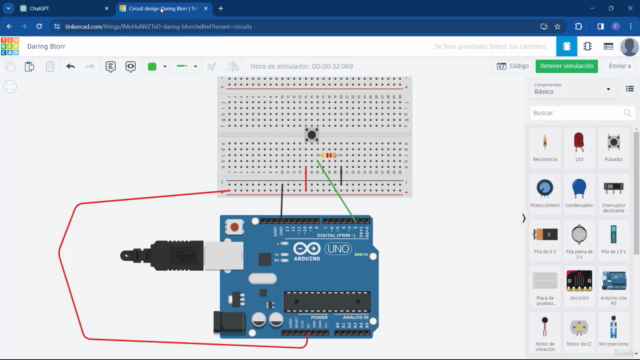Screen dimensions: 640x360
Task: Open the component list table view
Action: coord(608,46)
